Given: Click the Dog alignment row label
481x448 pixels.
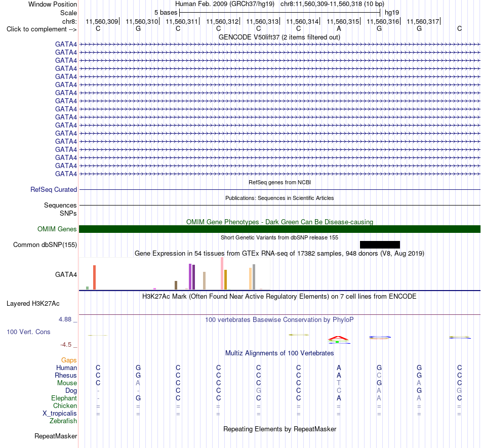Looking at the screenshot, I should tap(71, 391).
